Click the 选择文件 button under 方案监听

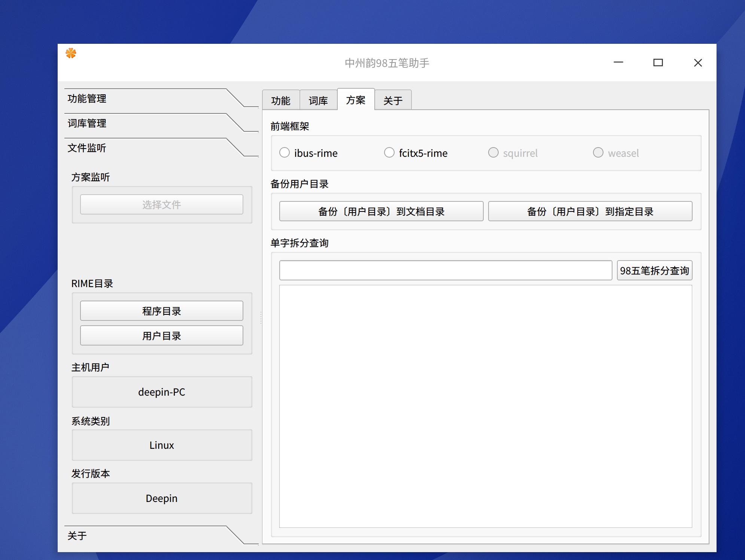(x=161, y=204)
